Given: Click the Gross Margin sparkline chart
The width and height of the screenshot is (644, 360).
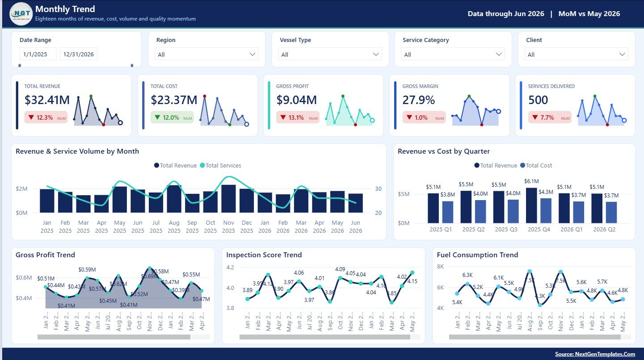Looking at the screenshot, I should point(476,110).
